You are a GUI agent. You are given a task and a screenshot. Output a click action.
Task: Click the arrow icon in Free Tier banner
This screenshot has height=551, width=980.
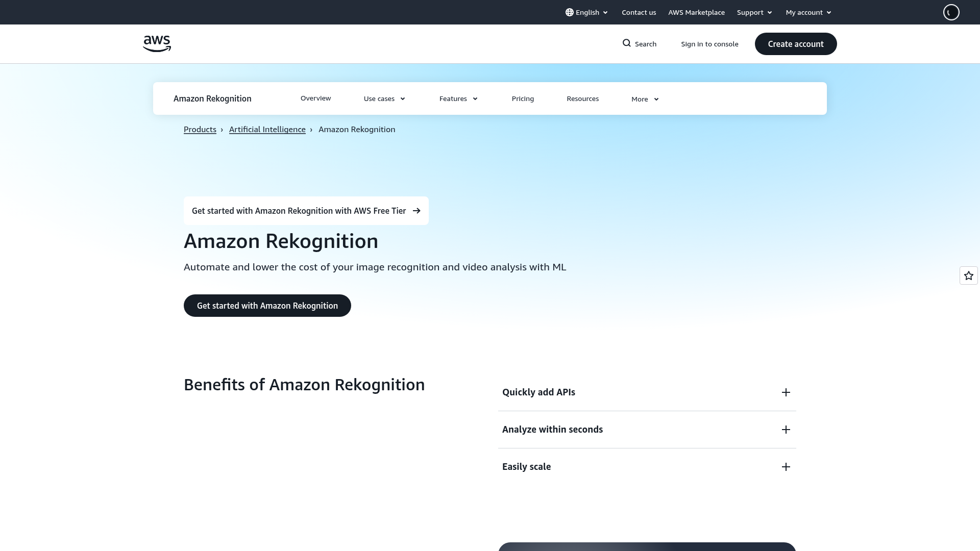pos(416,210)
